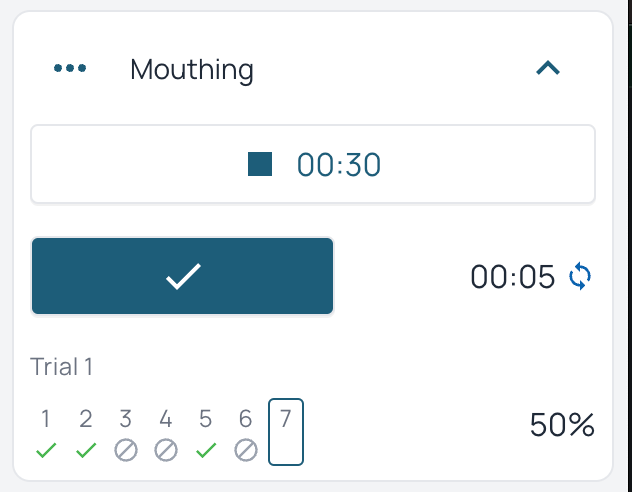The image size is (632, 492).
Task: Click the gray null icon under trial 6
Action: pos(246,451)
